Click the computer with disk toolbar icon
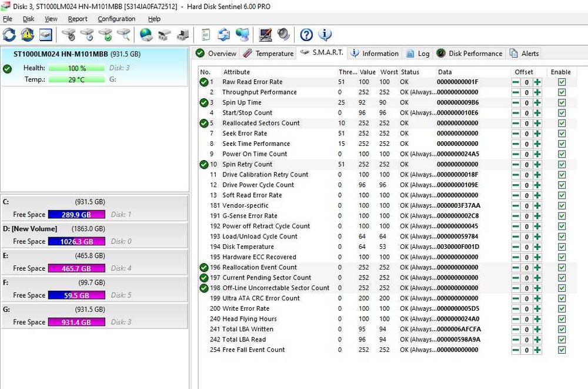 point(183,35)
